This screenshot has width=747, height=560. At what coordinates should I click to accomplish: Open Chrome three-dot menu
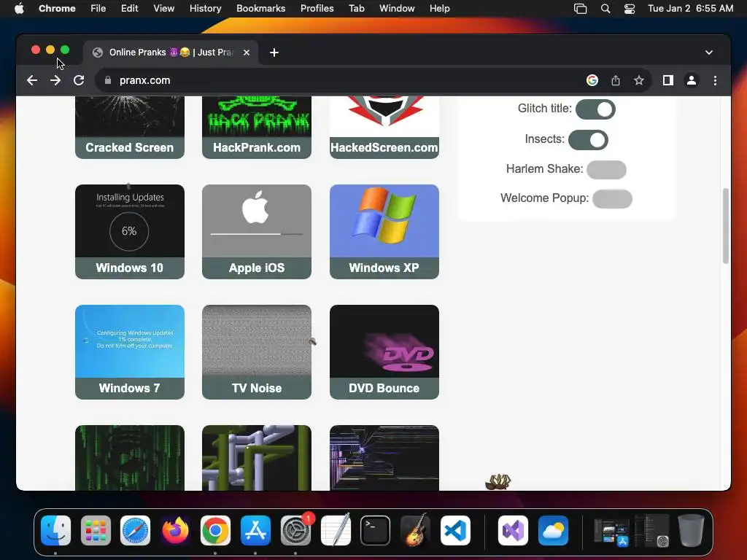[x=715, y=80]
